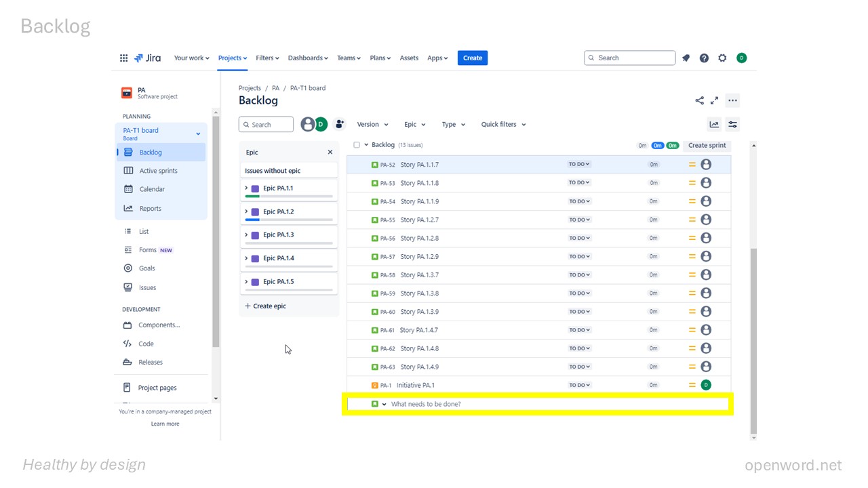Click priority icon for PA-63
The height and width of the screenshot is (488, 868).
pyautogui.click(x=692, y=367)
